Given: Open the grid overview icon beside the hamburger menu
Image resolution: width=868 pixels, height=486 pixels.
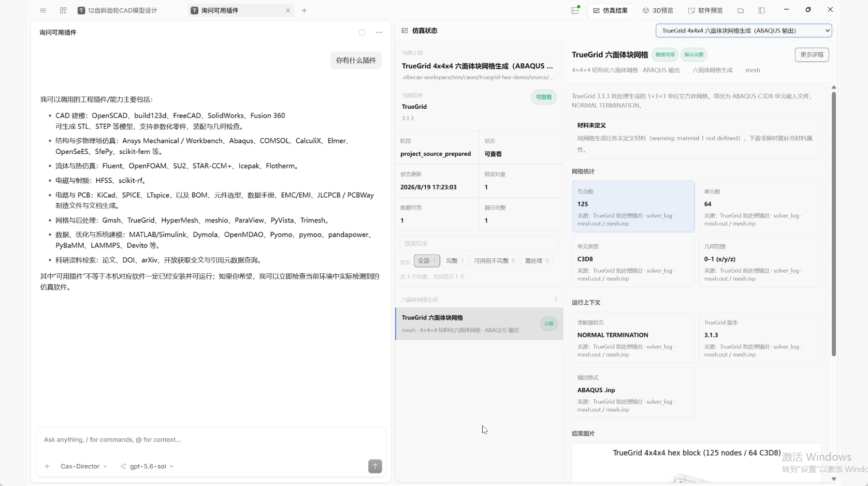Looking at the screenshot, I should 63,10.
